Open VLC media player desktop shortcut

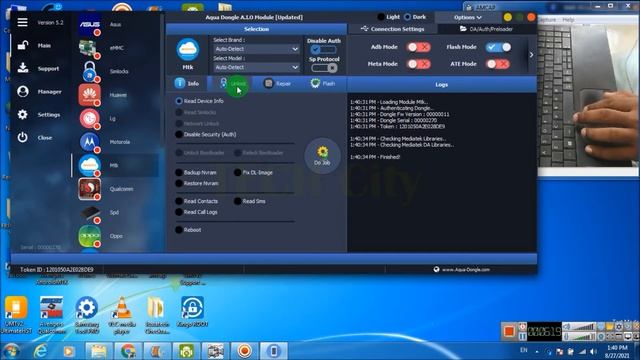tap(122, 315)
